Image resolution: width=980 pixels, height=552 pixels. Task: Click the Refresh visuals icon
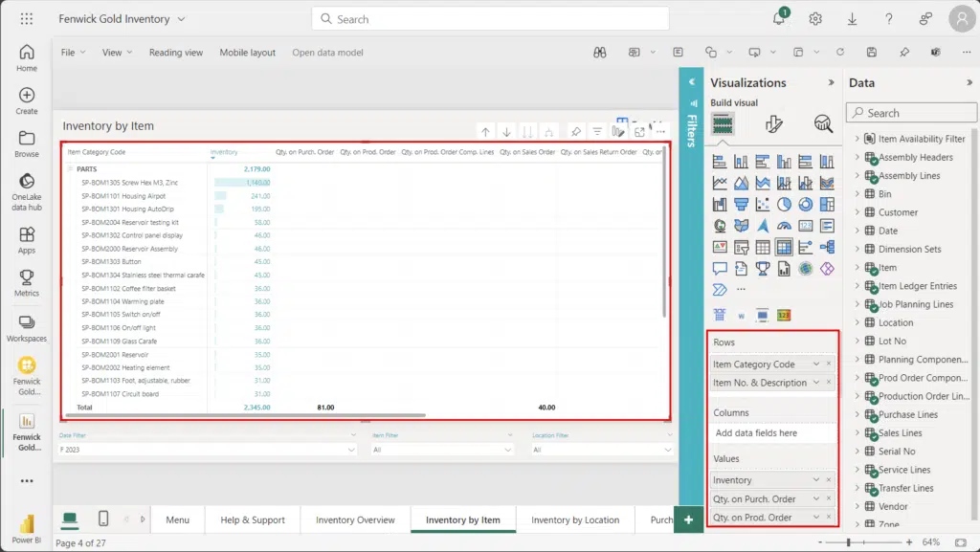click(840, 53)
